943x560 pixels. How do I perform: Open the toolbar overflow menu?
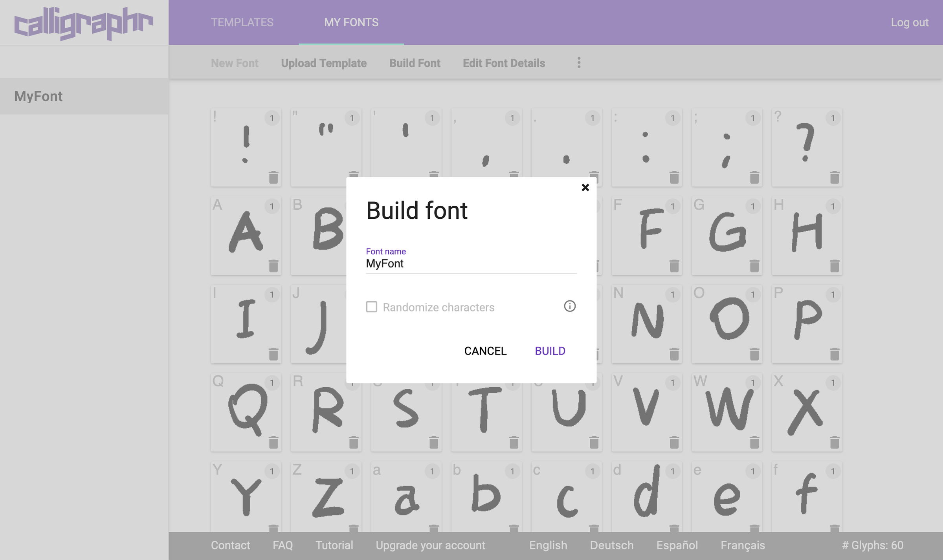coord(579,63)
